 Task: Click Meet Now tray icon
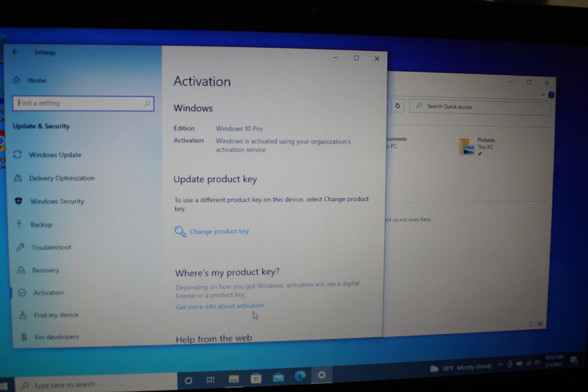(510, 364)
